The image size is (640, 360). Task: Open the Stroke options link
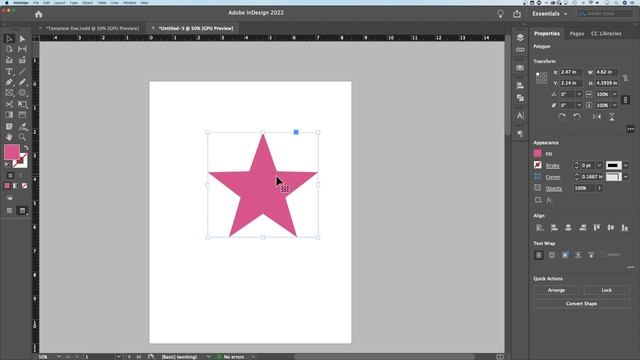click(x=552, y=165)
